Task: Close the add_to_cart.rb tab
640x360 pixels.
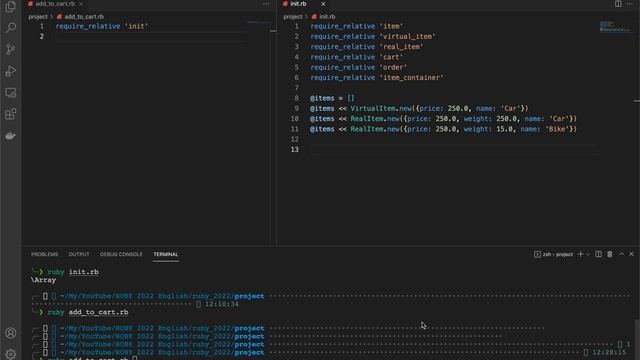Action: 81,4
